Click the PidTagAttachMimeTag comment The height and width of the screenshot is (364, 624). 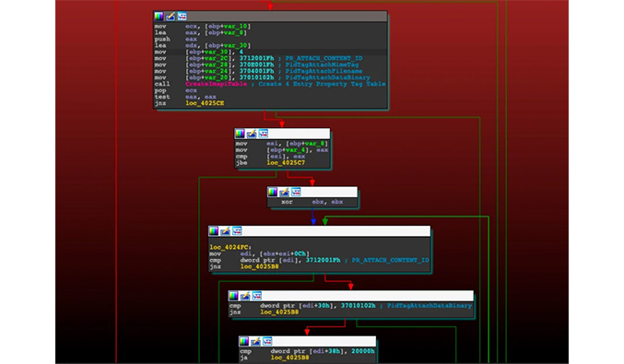[x=322, y=65]
